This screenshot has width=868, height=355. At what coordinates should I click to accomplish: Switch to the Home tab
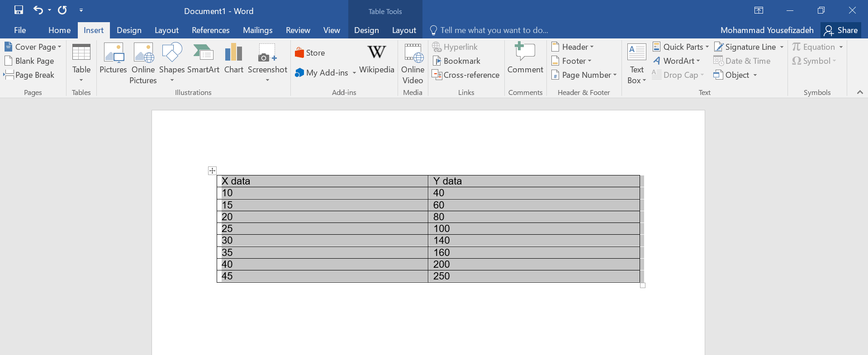tap(59, 30)
